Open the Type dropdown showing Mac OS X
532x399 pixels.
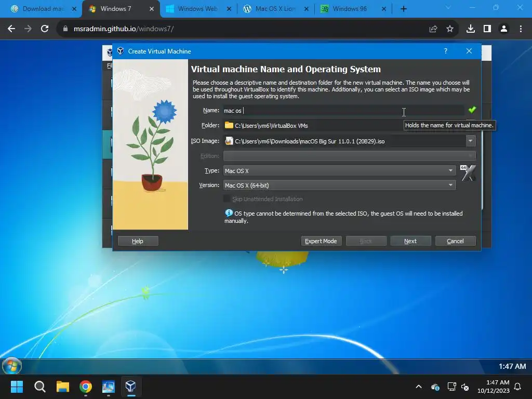340,170
